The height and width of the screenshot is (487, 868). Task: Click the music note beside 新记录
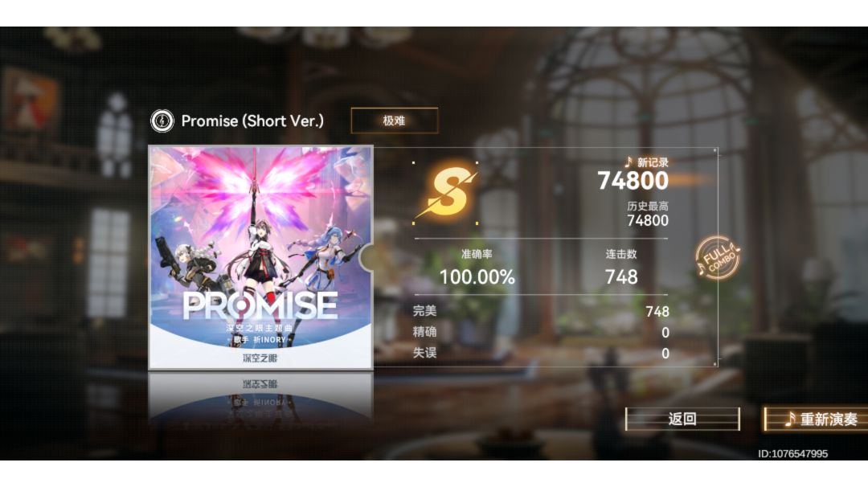click(x=628, y=162)
